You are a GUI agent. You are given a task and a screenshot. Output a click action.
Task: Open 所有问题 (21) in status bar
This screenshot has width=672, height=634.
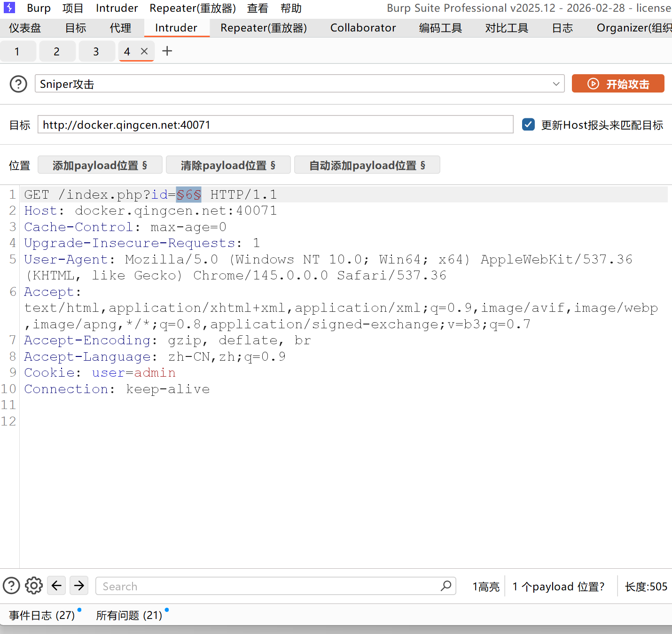click(129, 615)
